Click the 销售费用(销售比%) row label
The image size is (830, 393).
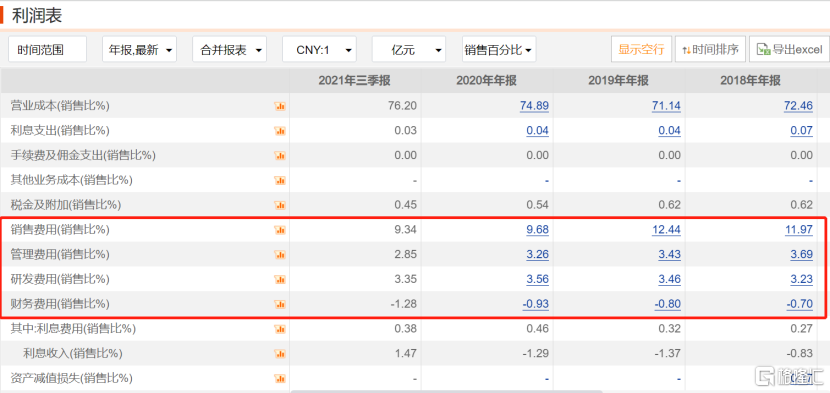pos(60,230)
